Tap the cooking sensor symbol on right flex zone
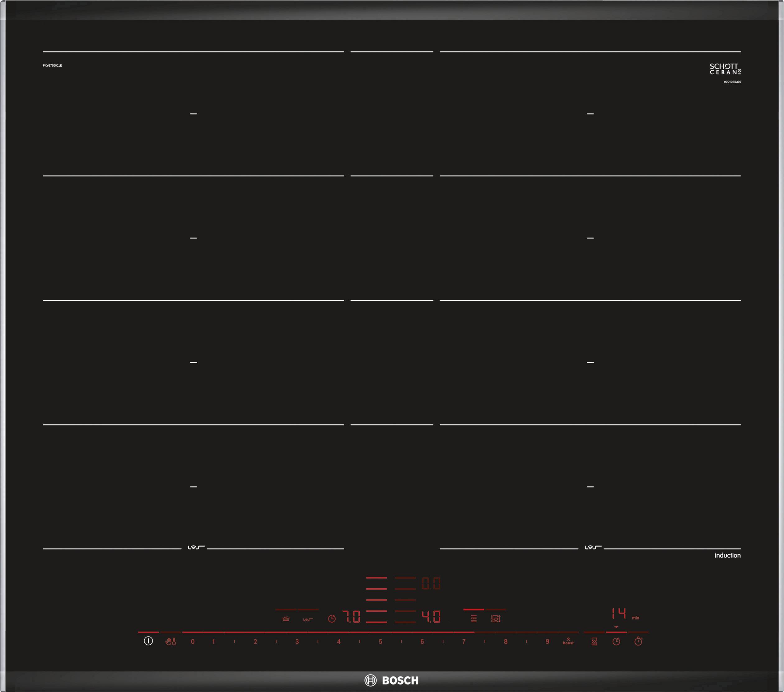Screen dimensions: 784x692 [593, 547]
